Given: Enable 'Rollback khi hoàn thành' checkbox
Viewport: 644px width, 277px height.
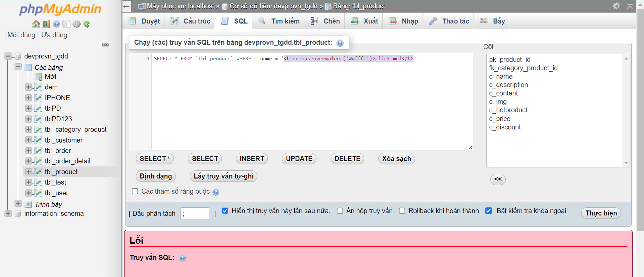Looking at the screenshot, I should click(x=402, y=211).
